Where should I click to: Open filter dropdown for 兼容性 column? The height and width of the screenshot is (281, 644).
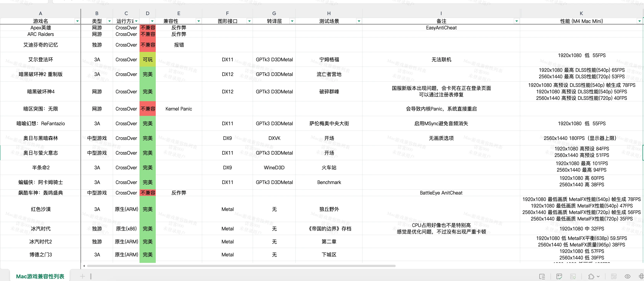tap(199, 21)
